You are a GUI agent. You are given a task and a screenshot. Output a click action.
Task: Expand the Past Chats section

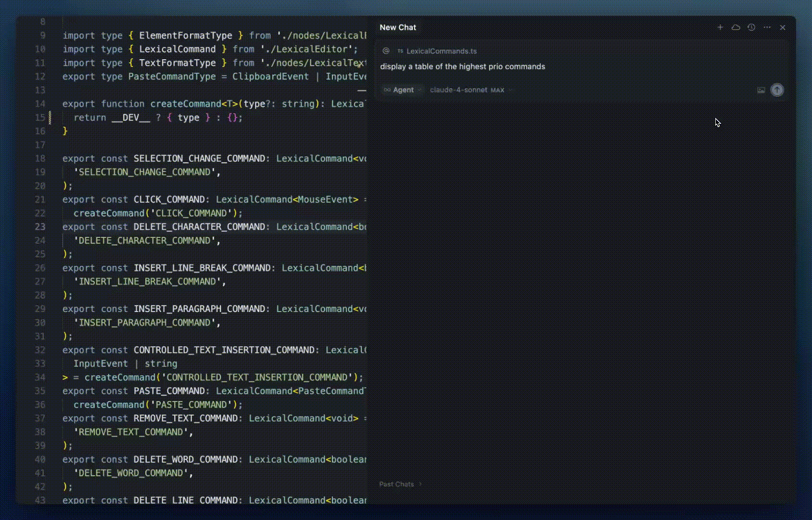click(x=400, y=484)
